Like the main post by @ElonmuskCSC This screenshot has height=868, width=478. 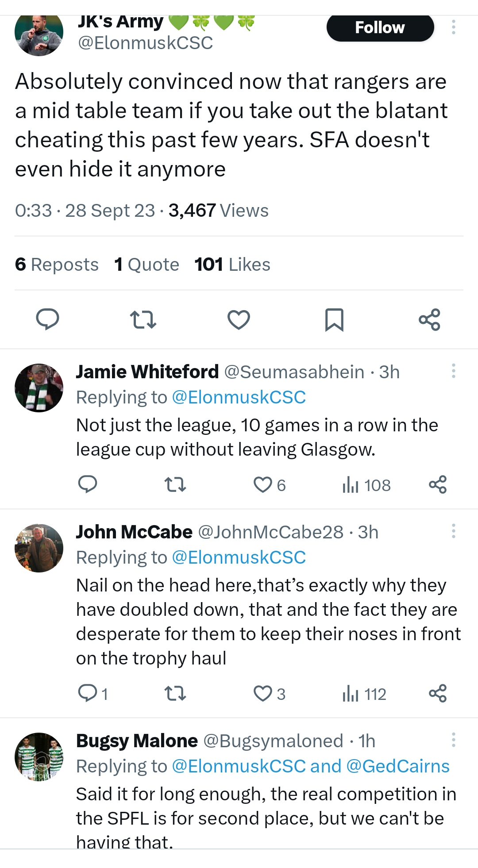click(239, 319)
